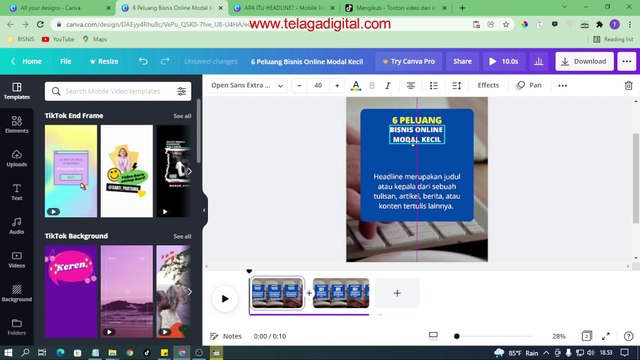Toggle bulleted list formatting
Image resolution: width=640 pixels, height=360 pixels.
coord(433,85)
